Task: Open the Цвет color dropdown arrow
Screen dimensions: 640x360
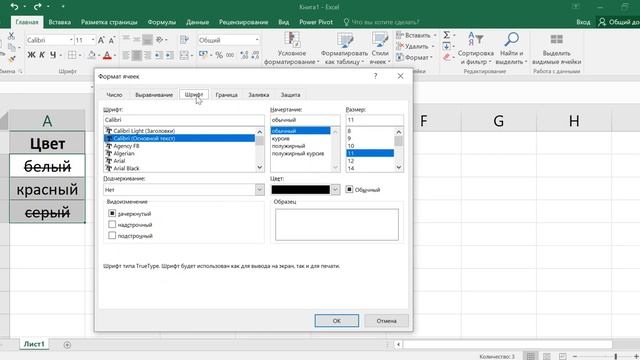Action: pos(335,189)
